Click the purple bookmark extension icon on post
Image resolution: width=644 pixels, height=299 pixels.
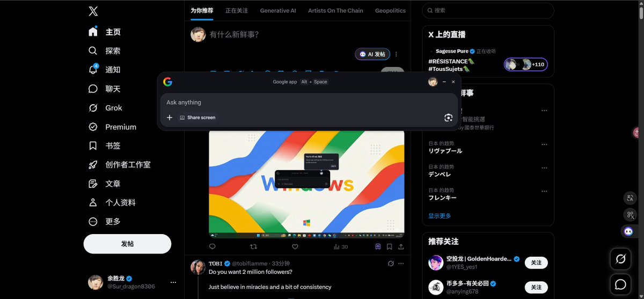[x=378, y=247]
